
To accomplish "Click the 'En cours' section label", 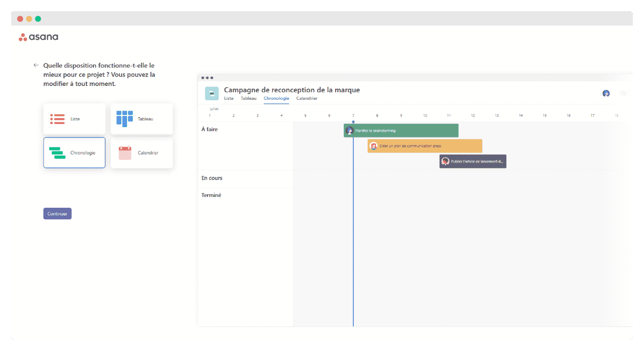I will (x=212, y=178).
